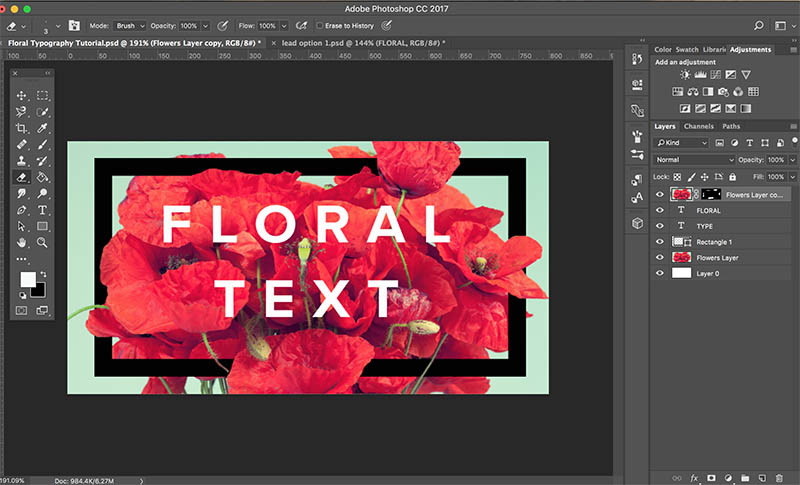
Task: Select the Crop tool
Action: pos(21,128)
